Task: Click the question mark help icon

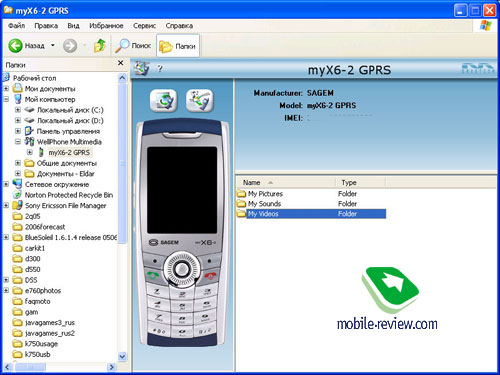Action: (160, 69)
